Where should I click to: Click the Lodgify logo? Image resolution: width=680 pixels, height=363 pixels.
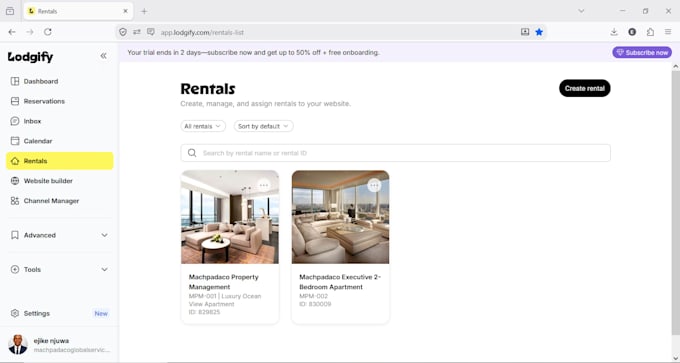coord(30,57)
